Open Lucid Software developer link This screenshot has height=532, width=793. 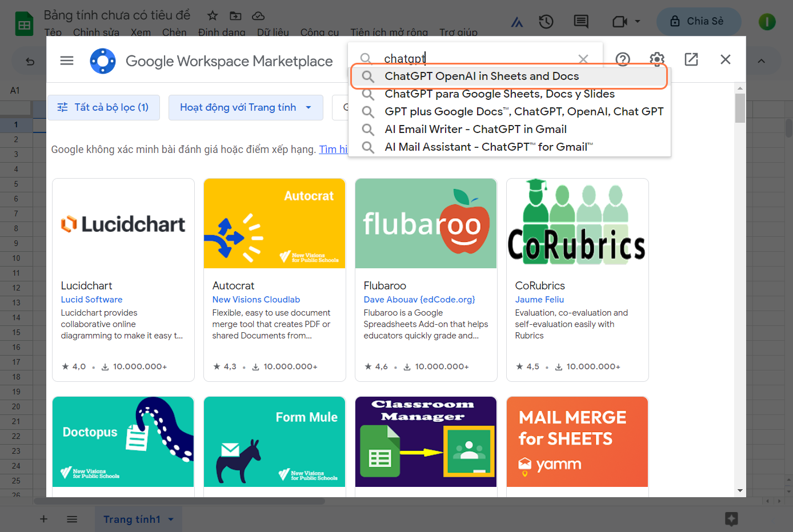(91, 300)
